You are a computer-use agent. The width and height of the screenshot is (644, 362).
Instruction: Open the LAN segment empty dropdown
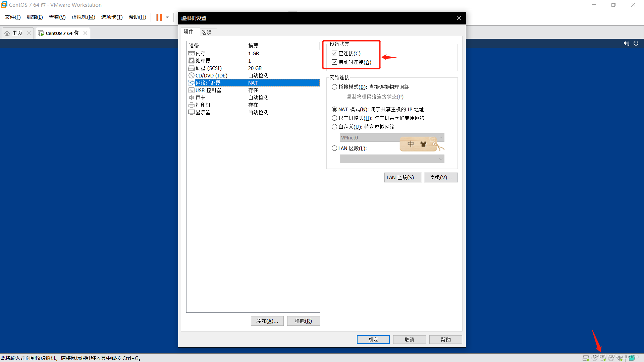coord(392,159)
